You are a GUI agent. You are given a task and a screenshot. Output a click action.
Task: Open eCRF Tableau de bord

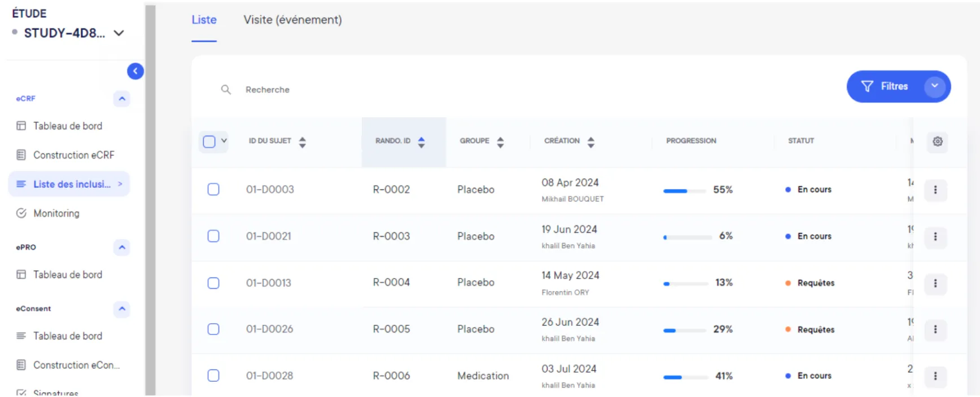tap(68, 126)
